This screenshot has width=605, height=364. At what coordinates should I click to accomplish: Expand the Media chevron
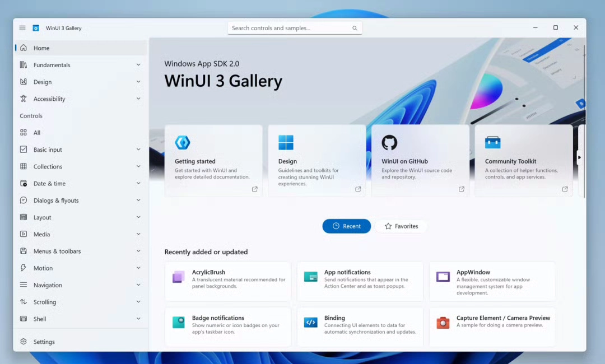coord(138,234)
